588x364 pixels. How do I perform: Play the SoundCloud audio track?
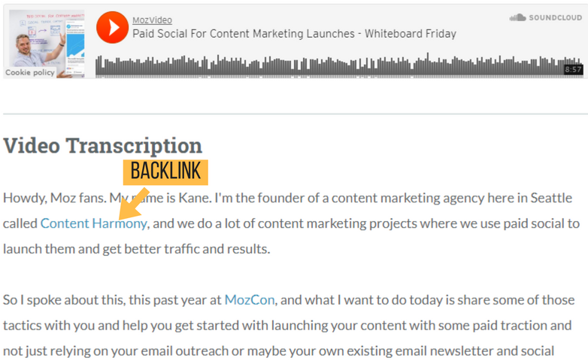(113, 27)
